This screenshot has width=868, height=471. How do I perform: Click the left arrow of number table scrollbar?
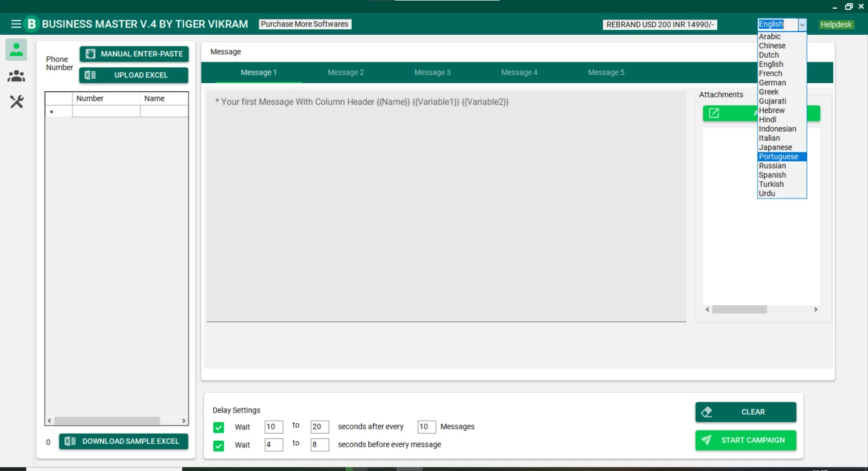tap(50, 421)
